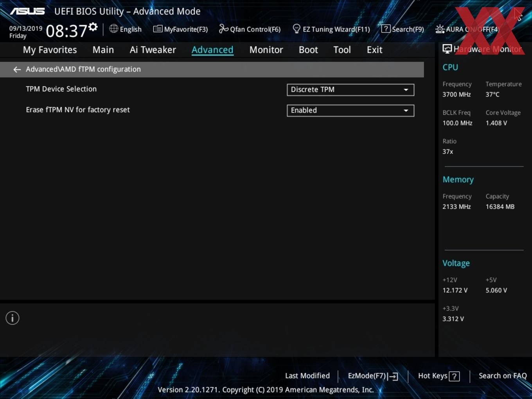This screenshot has height=399, width=532.
Task: Switch to Monitor tab
Action: [266, 50]
